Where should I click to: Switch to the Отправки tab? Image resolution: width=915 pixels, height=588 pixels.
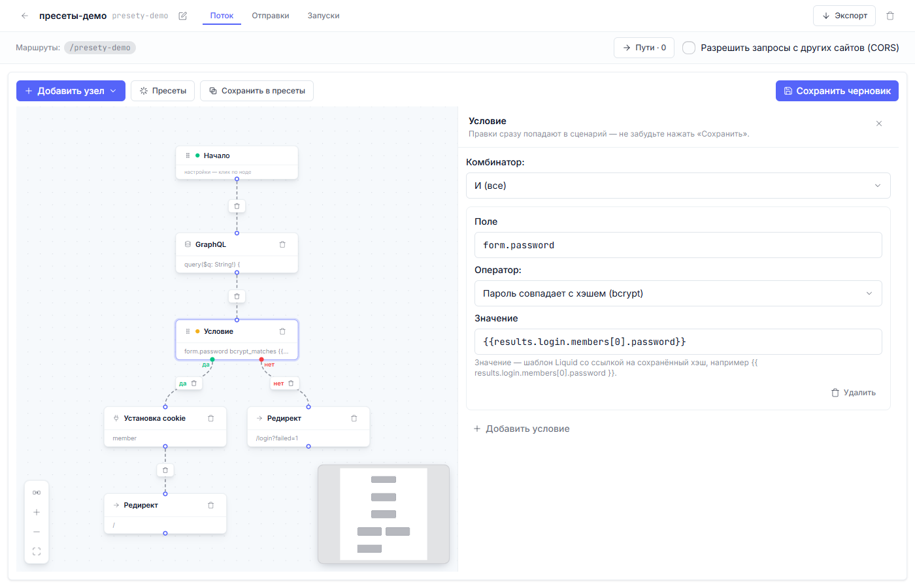[x=271, y=16]
